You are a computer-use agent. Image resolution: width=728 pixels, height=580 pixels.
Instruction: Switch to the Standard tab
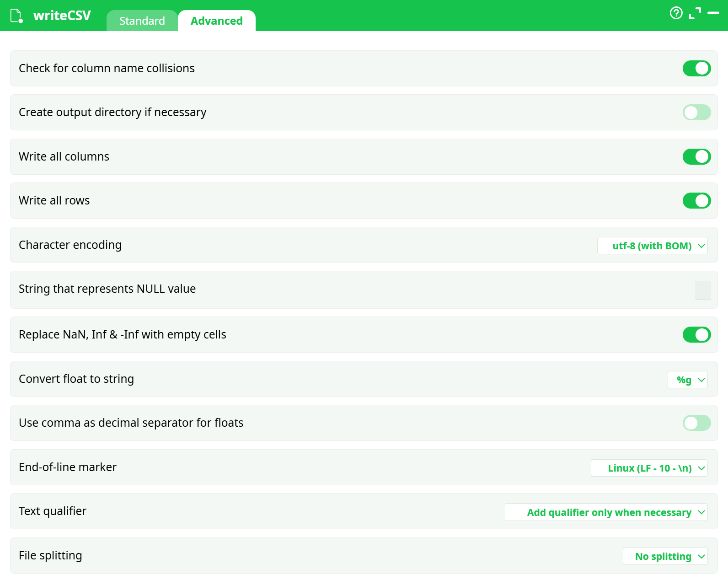[142, 21]
